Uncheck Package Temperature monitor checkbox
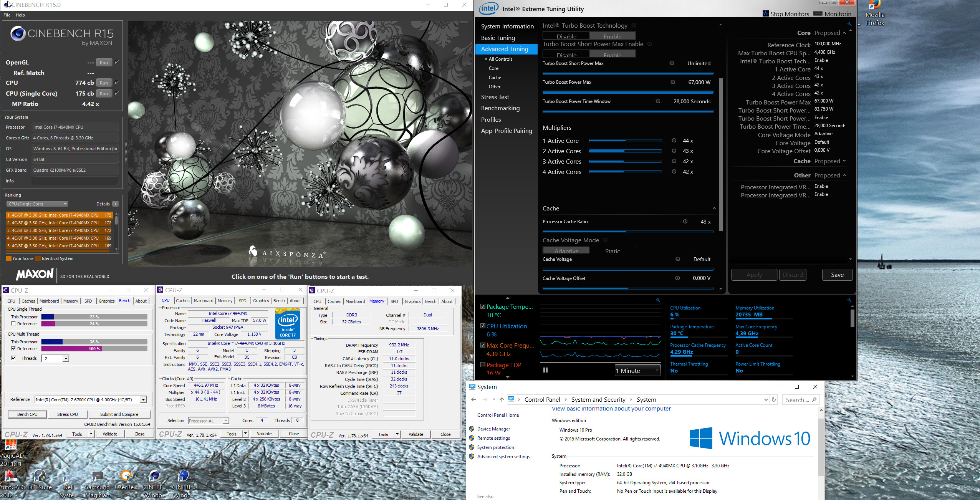This screenshot has width=980, height=500. [x=483, y=306]
